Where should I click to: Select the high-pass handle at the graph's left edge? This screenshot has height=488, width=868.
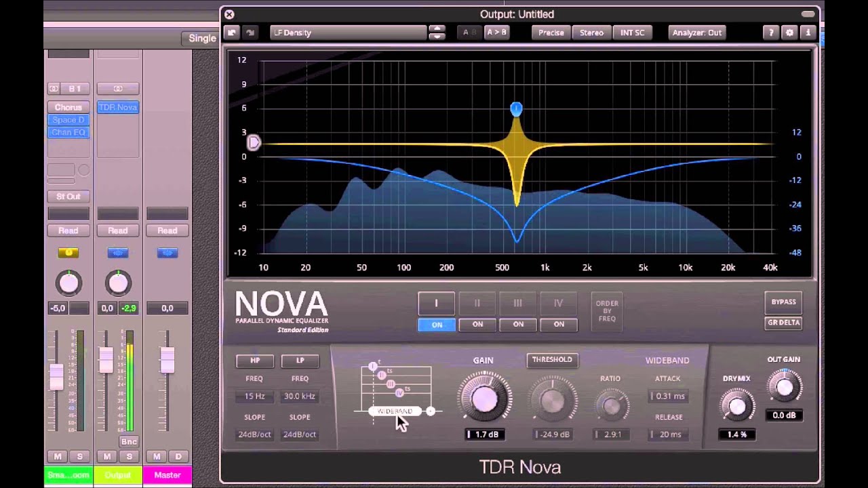[254, 142]
